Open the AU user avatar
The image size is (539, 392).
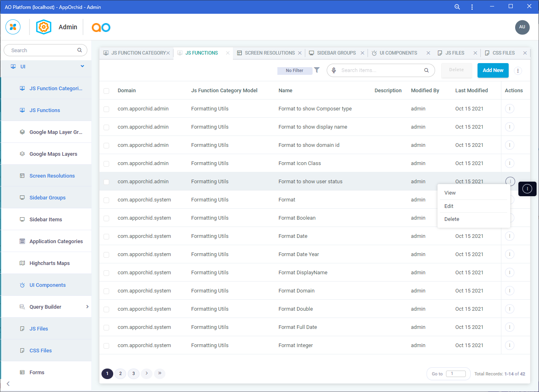coord(522,27)
